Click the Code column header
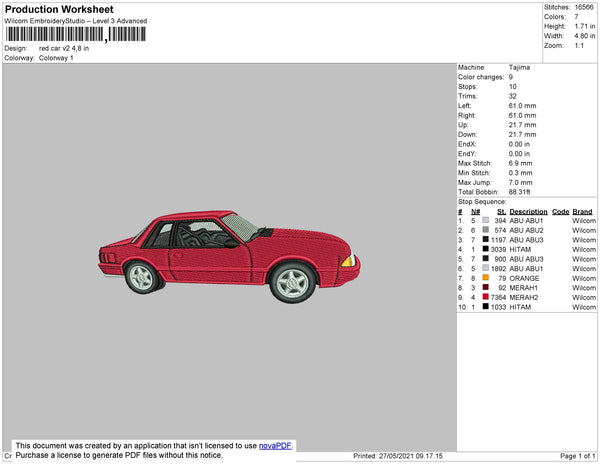Screen dimensions: 600x464 point(560,212)
